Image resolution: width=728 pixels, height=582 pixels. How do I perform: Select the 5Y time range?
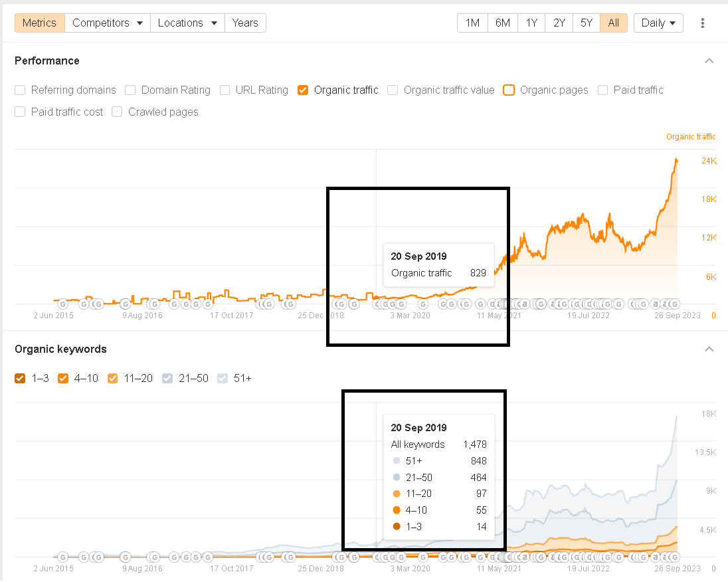(586, 23)
